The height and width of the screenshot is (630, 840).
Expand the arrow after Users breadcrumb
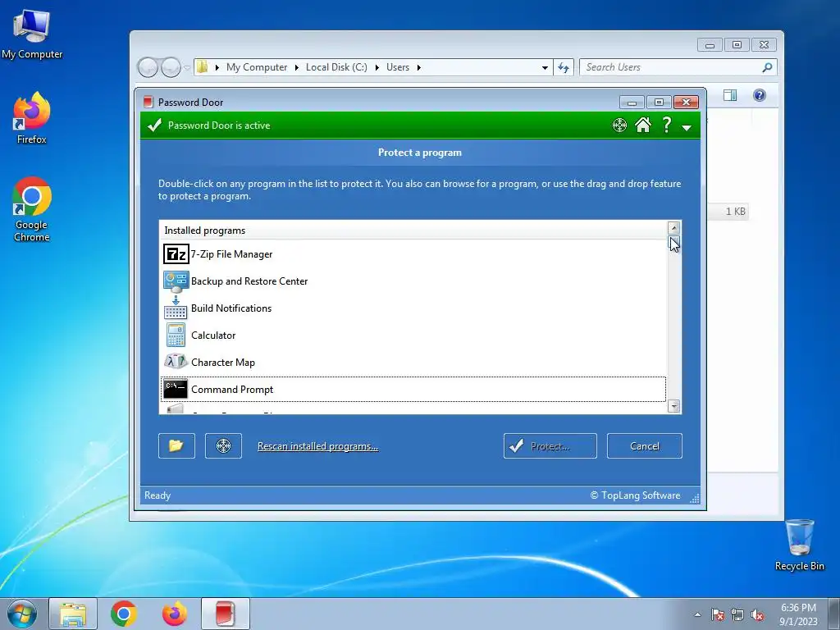click(419, 67)
